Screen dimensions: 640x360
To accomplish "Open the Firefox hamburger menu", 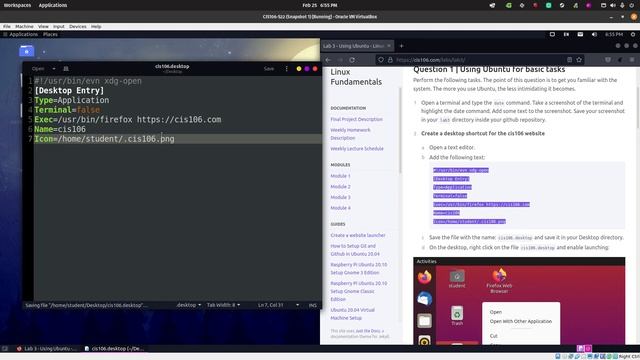I will (x=632, y=60).
